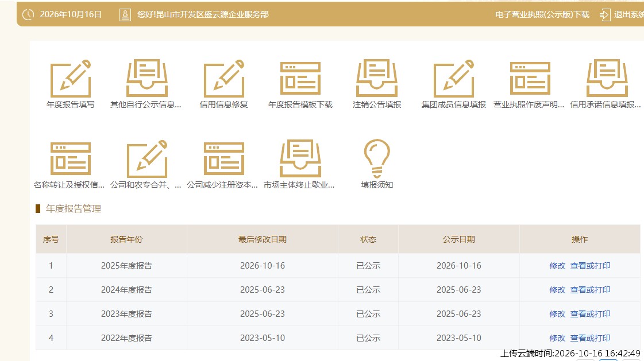
Task: Click the 2023-05-10 最后修改日期 cell
Action: pos(263,339)
